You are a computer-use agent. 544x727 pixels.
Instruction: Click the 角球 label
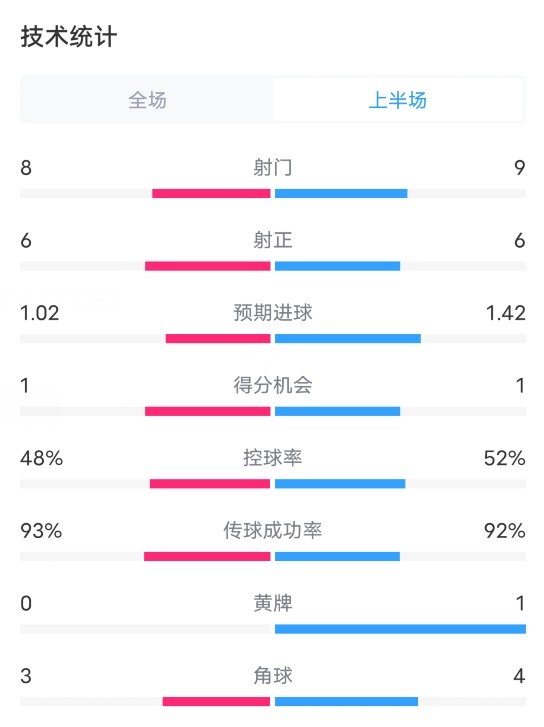(273, 676)
